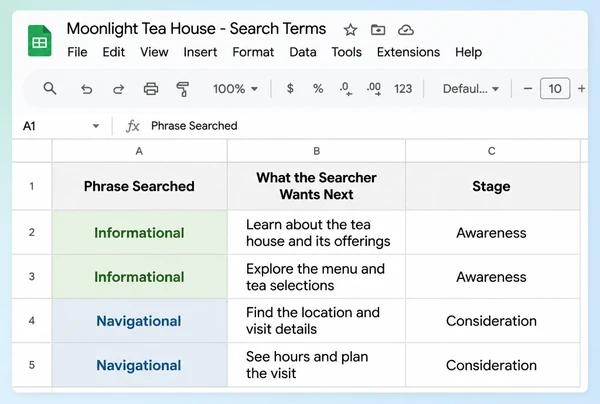The image size is (600, 404).
Task: Select the Navigational cell in row 5
Action: point(139,365)
